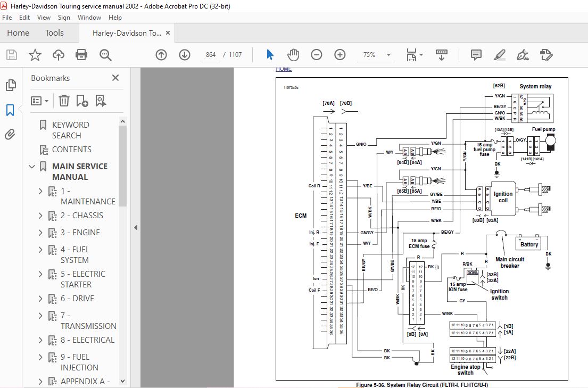Open the View menu
Image resolution: width=588 pixels, height=388 pixels.
pyautogui.click(x=44, y=17)
